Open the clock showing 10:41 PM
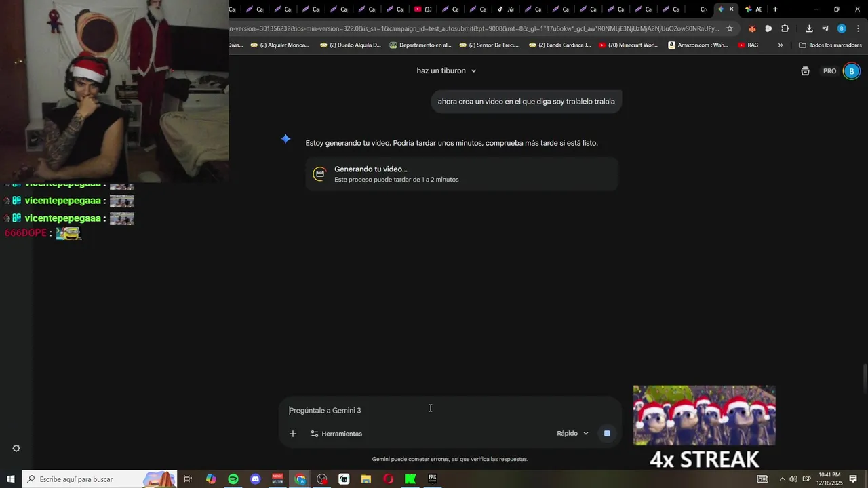The image size is (868, 488). (831, 479)
